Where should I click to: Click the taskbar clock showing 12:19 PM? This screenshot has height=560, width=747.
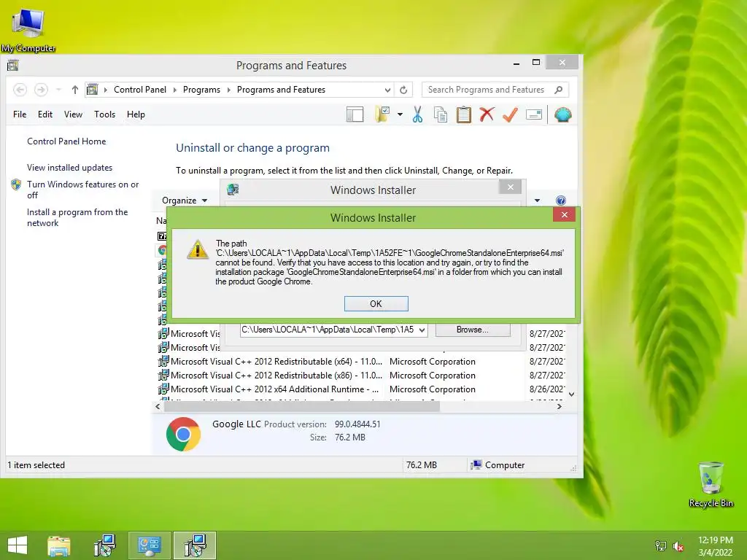[715, 546]
